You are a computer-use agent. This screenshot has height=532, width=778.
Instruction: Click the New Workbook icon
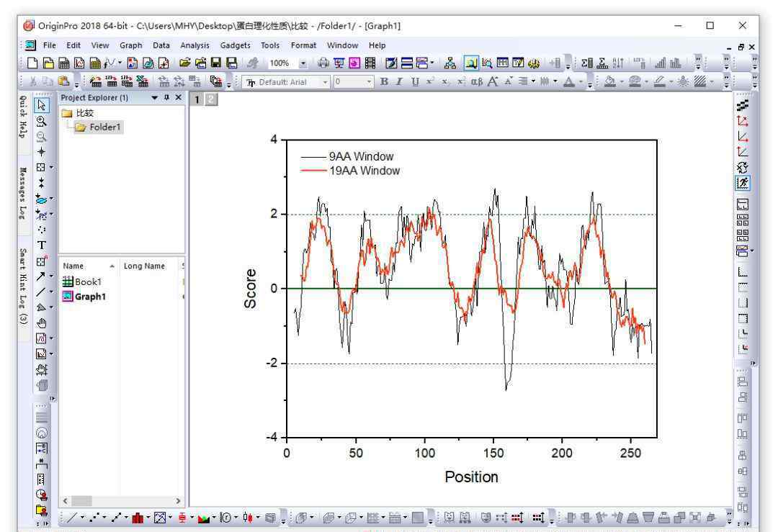64,63
